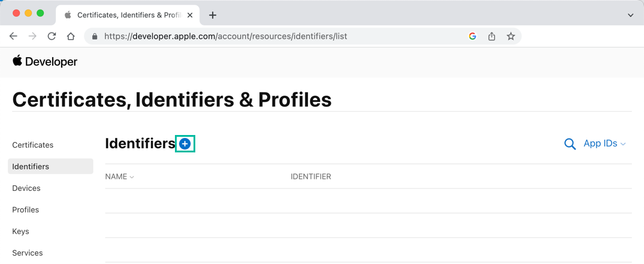This screenshot has height=264, width=644.
Task: Close the Certificates, Identifiers & Profiles tab
Action: (x=190, y=15)
